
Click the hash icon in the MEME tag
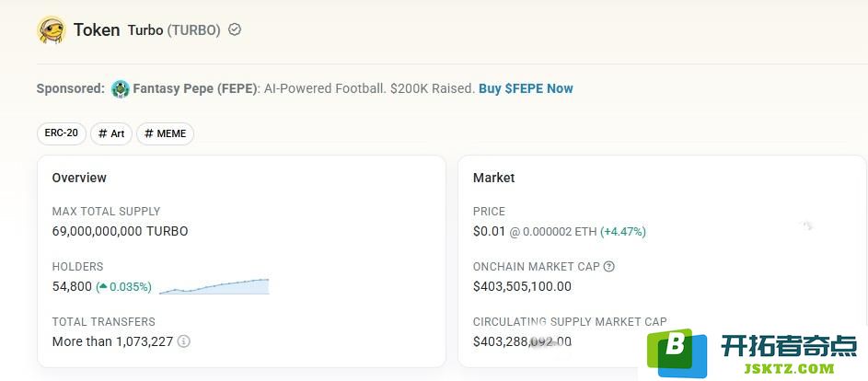[148, 133]
